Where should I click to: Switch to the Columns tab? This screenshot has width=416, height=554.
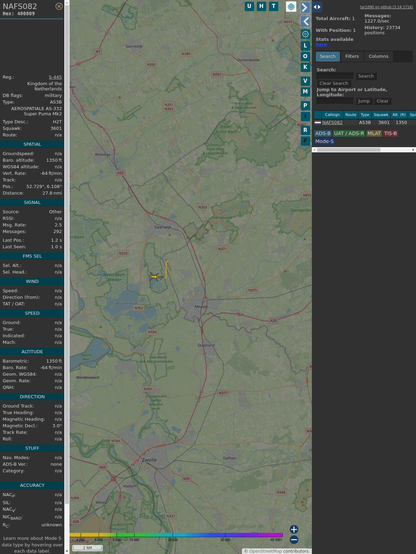(x=378, y=56)
